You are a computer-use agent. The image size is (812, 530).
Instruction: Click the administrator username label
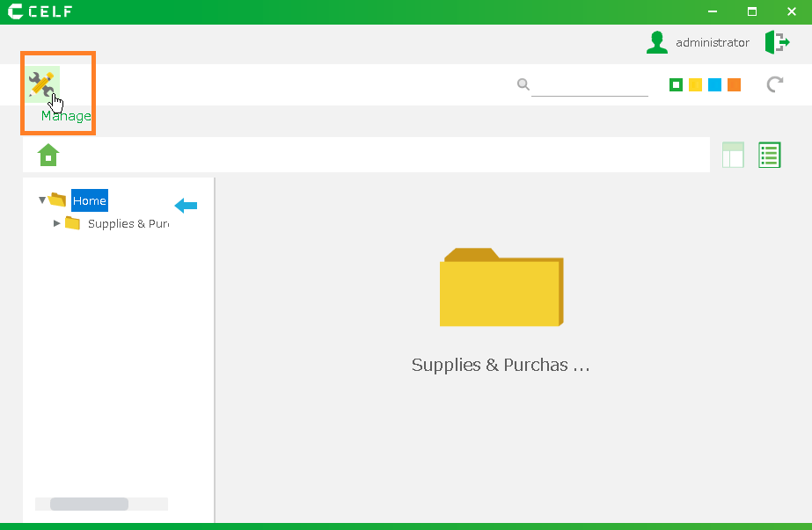coord(712,42)
